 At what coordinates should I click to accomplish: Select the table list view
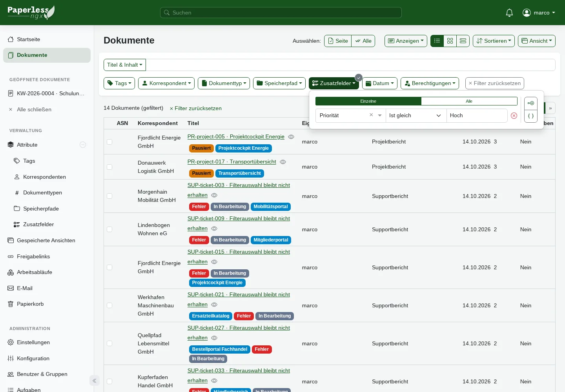[x=437, y=41]
